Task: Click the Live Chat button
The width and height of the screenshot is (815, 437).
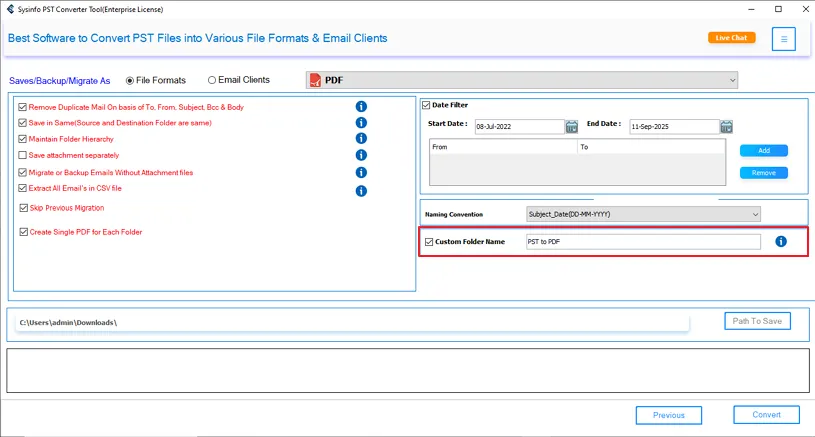Action: [x=731, y=38]
